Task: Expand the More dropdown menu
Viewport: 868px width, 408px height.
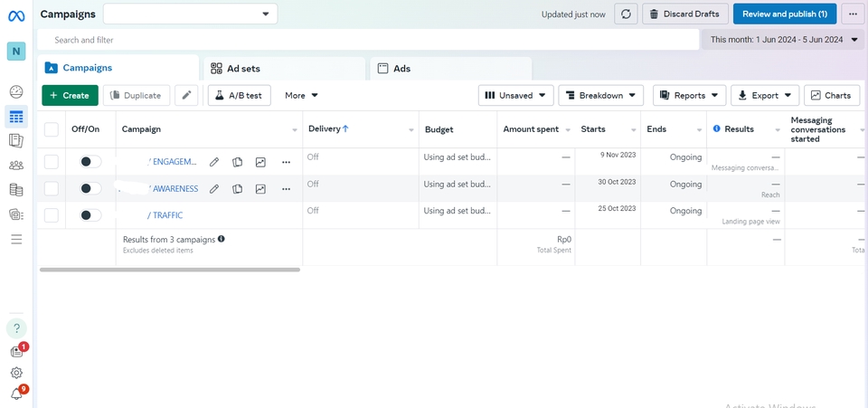Action: tap(301, 95)
